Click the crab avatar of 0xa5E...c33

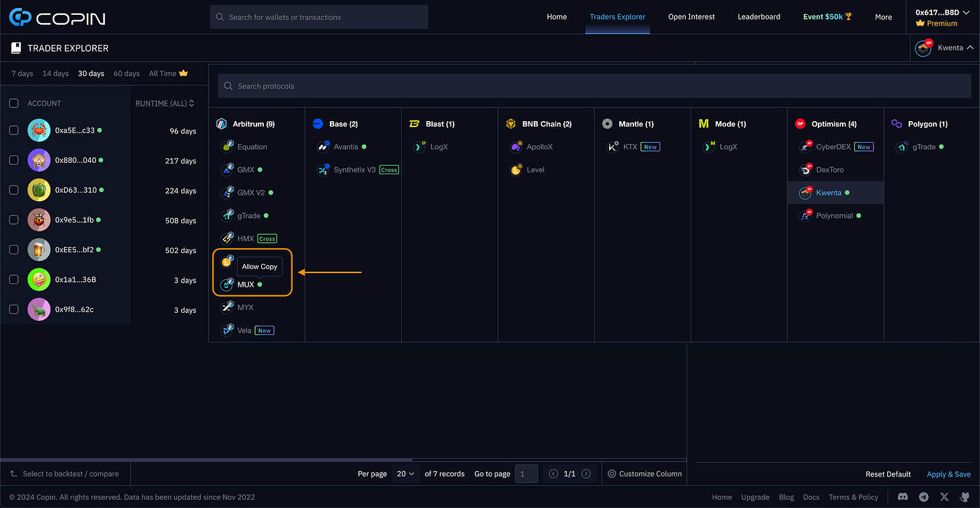click(x=39, y=131)
